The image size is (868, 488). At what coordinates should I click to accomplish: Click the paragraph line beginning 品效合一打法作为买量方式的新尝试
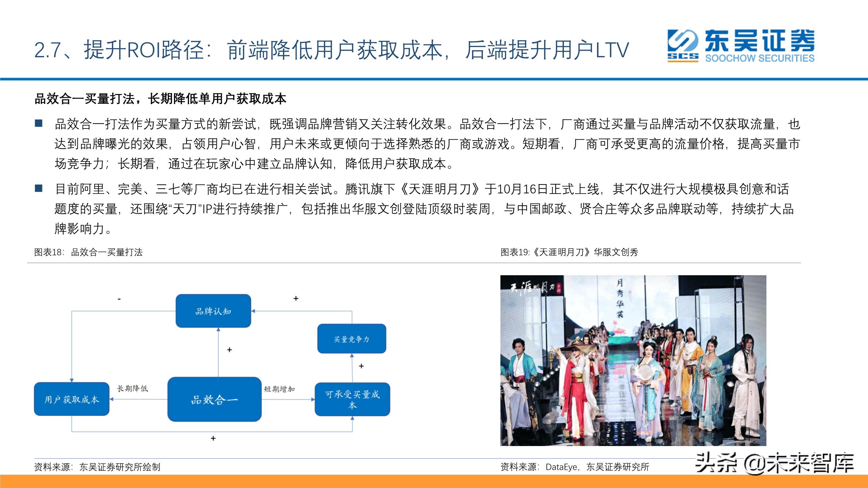[x=427, y=124]
